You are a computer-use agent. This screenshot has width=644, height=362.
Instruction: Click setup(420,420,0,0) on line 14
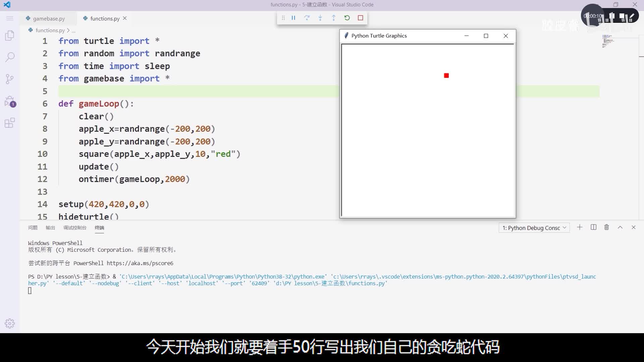pos(104,204)
